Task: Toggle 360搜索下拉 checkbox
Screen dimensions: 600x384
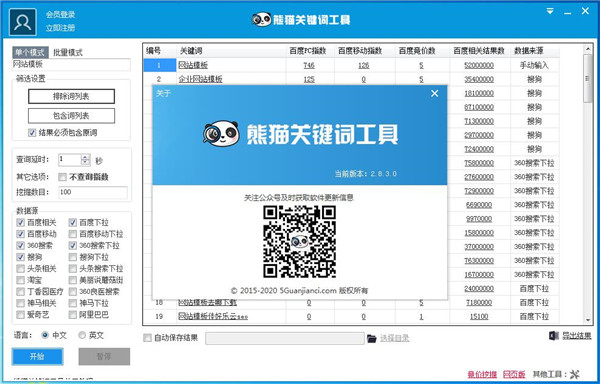Action: [x=73, y=245]
